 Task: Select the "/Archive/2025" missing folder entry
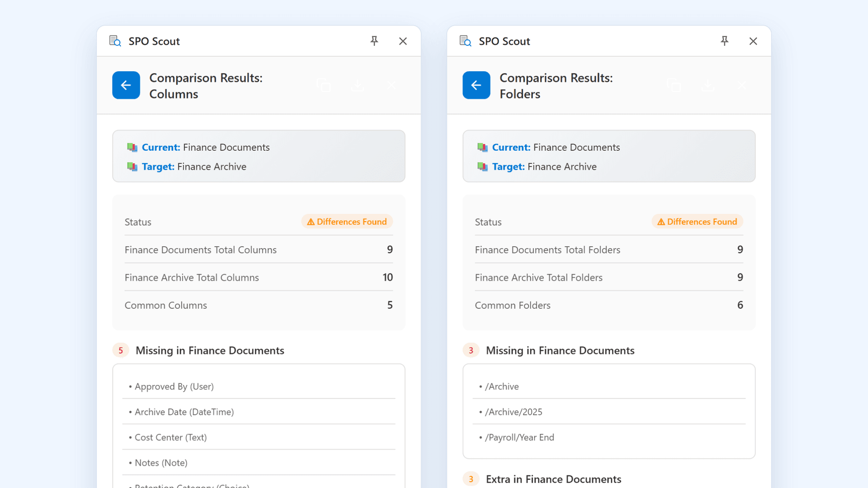[609, 412]
